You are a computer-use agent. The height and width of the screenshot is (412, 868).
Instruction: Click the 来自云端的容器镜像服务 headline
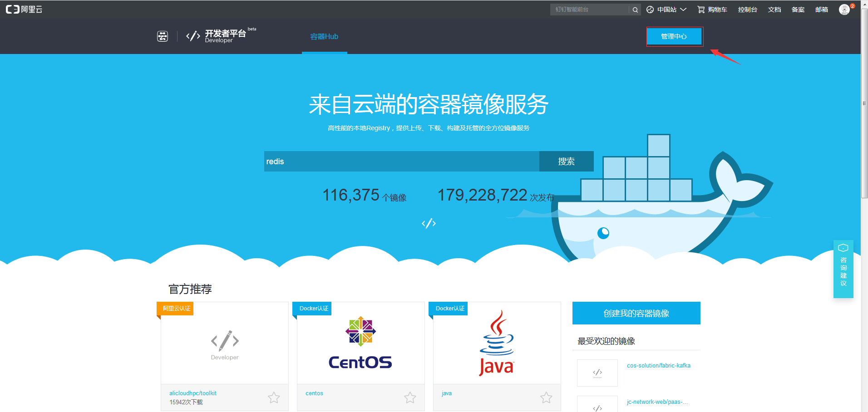[x=429, y=104]
